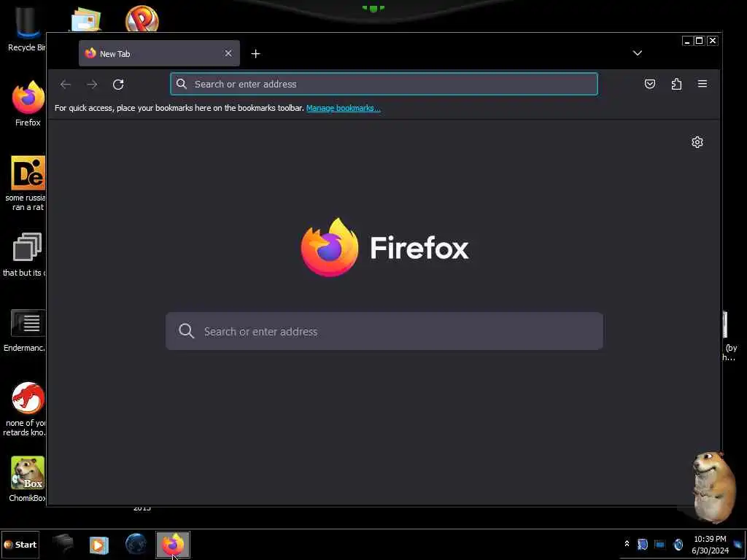Open the Save to Pocket button
The width and height of the screenshot is (747, 560).
[x=650, y=85]
